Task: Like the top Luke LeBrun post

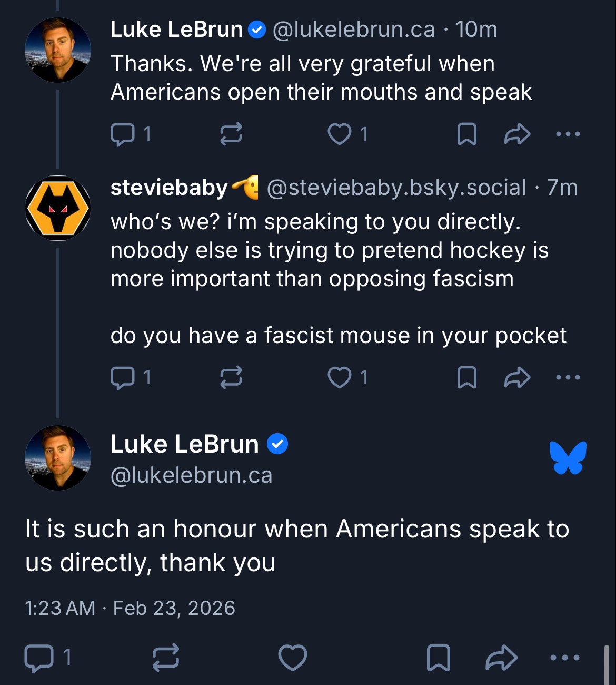Action: (340, 134)
